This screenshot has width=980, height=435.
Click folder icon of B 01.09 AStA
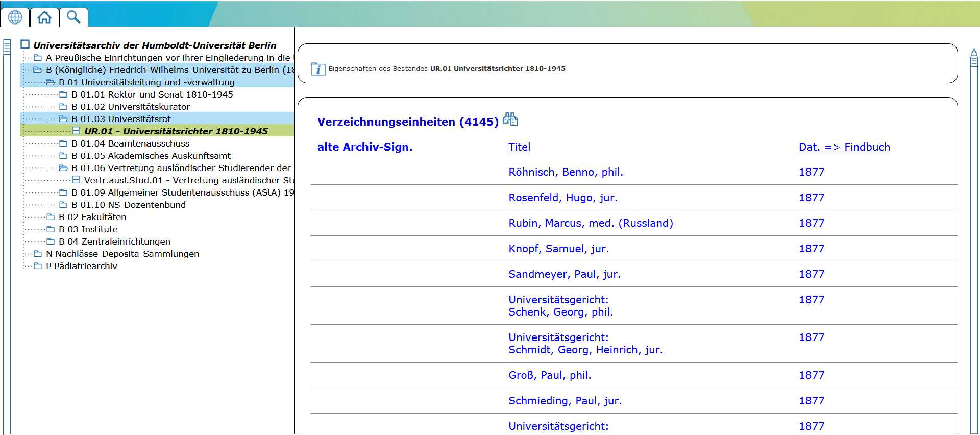(63, 192)
